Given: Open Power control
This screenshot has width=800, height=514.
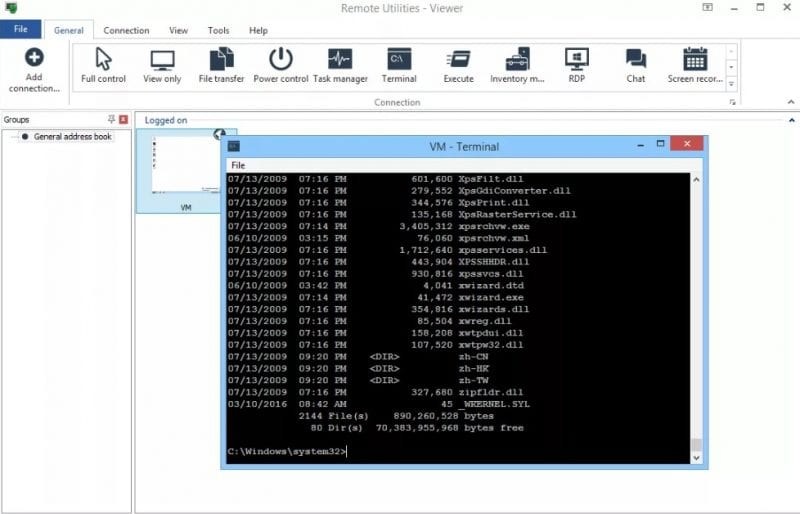Looking at the screenshot, I should pyautogui.click(x=281, y=66).
